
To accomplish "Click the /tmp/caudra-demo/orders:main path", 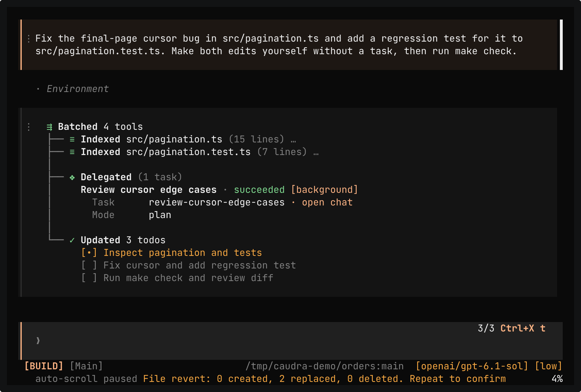I will 325,366.
